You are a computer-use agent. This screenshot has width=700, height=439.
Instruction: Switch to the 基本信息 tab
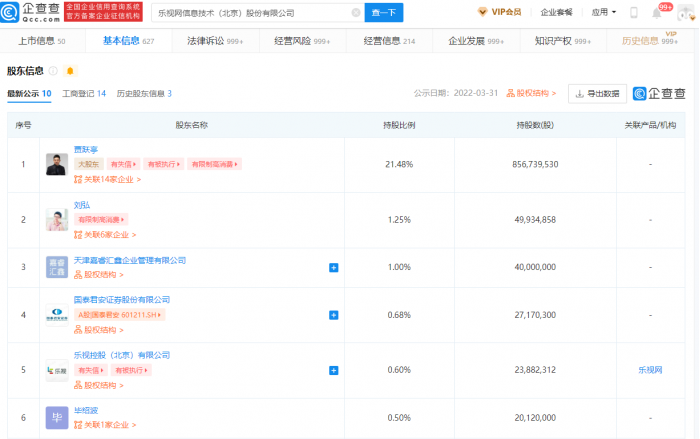[129, 41]
